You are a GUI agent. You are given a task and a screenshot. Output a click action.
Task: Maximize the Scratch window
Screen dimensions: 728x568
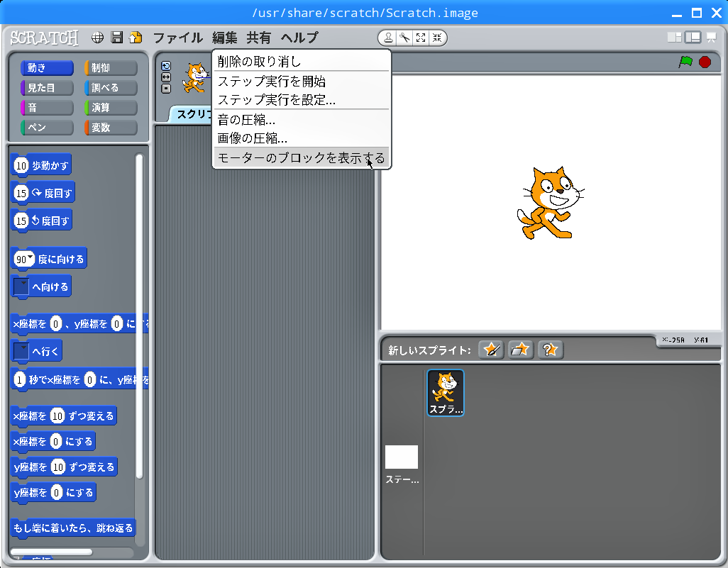697,13
